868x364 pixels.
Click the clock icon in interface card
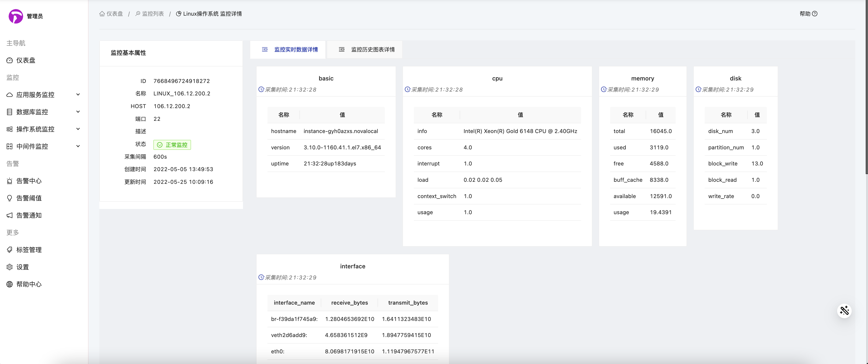coord(261,277)
